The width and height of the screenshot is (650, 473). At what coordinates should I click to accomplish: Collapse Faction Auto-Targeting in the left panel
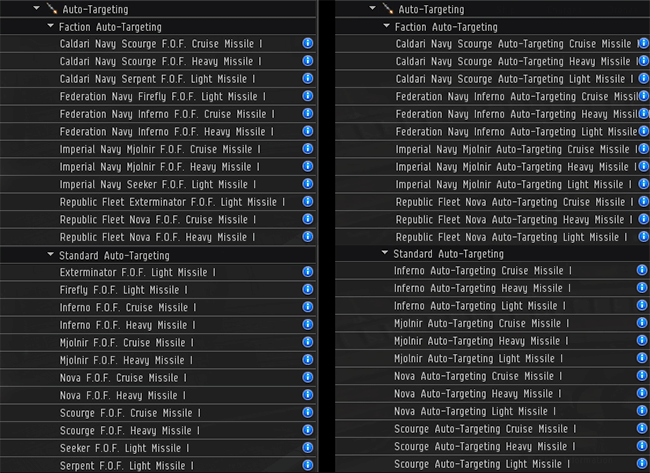(51, 26)
